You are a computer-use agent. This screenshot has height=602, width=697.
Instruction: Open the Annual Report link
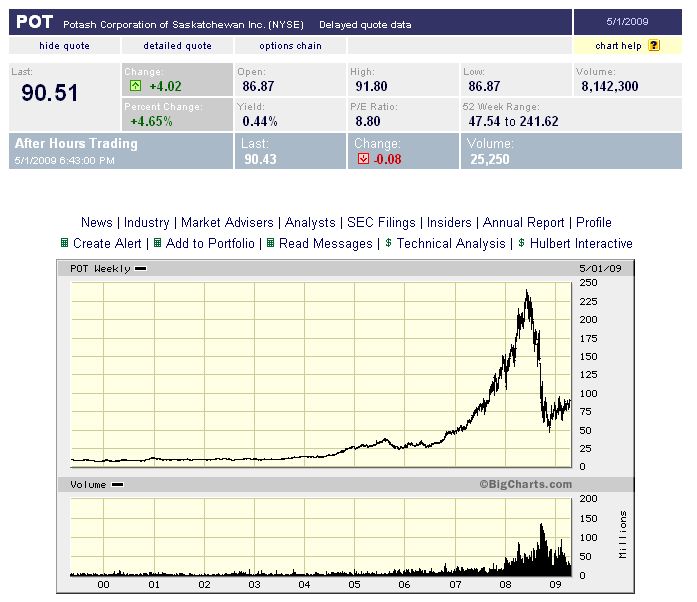tap(524, 222)
